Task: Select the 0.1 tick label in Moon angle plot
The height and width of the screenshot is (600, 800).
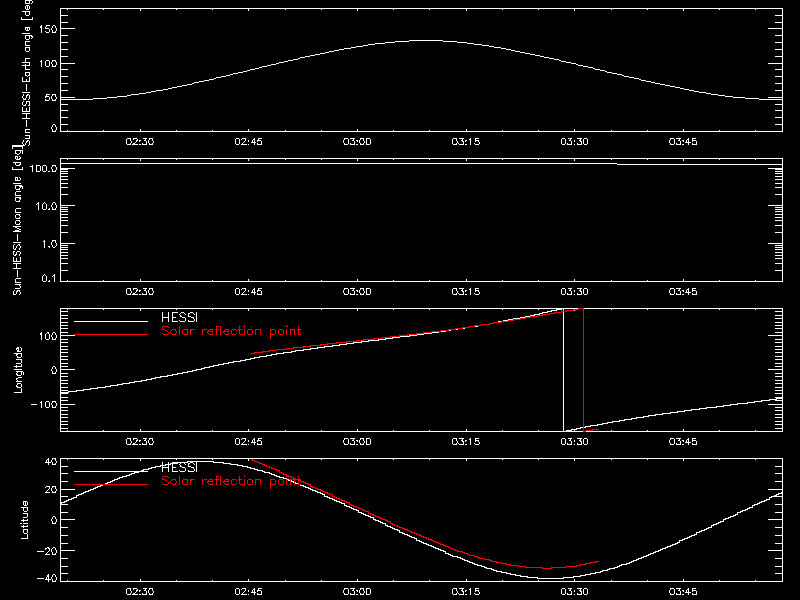Action: tap(49, 278)
